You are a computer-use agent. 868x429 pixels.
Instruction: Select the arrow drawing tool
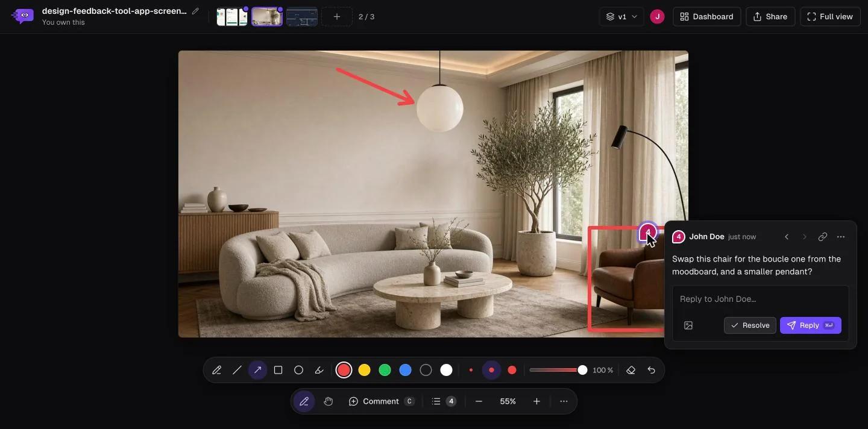257,370
